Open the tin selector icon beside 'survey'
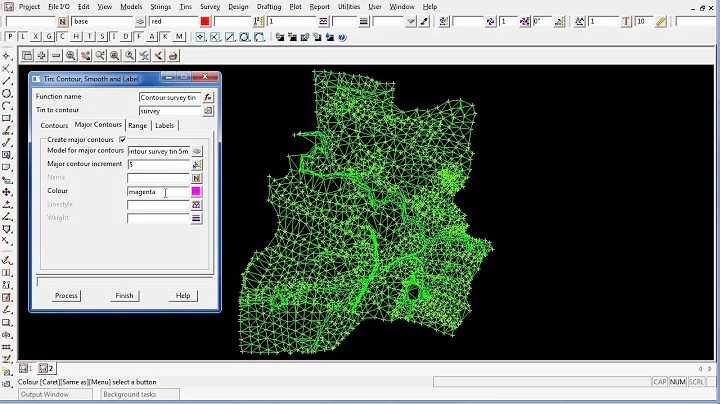 (208, 111)
